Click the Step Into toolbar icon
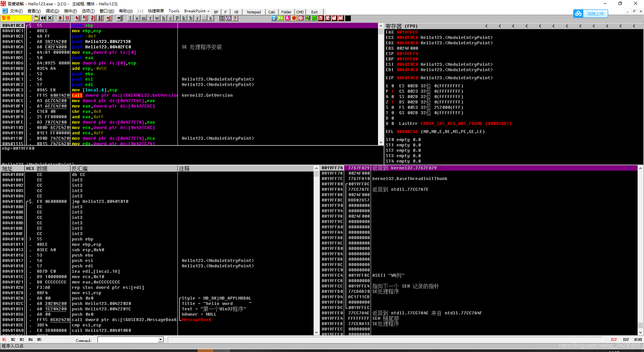This screenshot has width=644, height=352. tap(78, 18)
